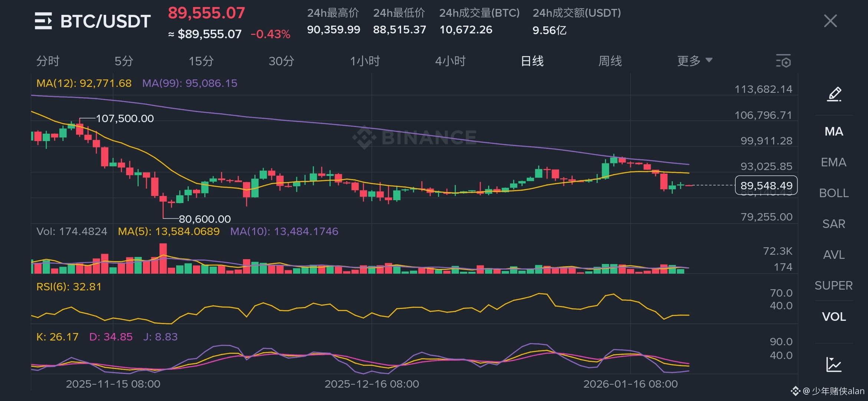Toggle the SUPER indicator

click(834, 286)
